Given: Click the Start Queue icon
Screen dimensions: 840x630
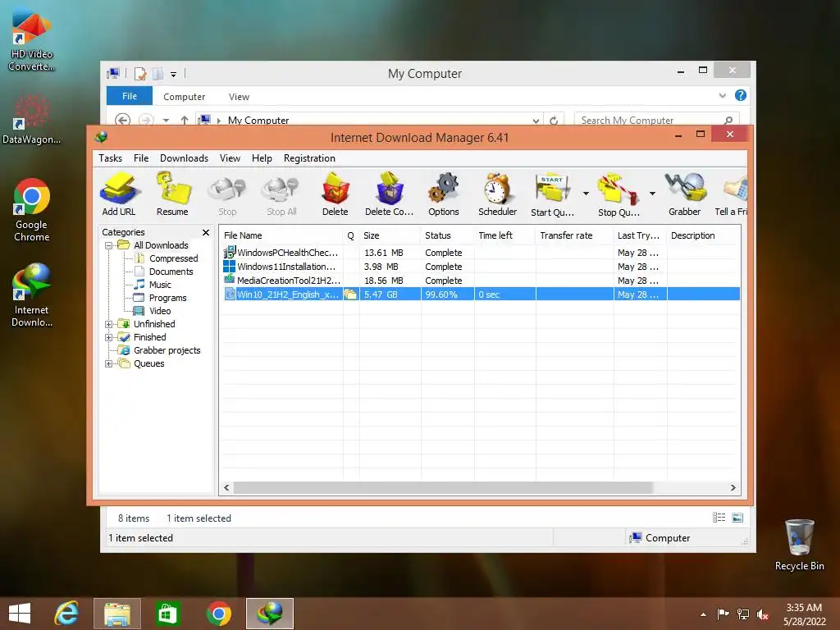Looking at the screenshot, I should coord(552,194).
